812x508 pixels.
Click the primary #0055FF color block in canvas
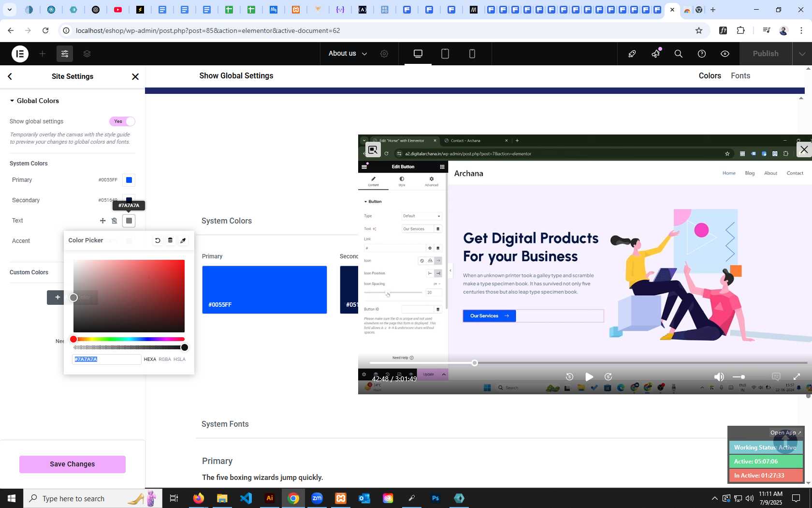coord(264,290)
